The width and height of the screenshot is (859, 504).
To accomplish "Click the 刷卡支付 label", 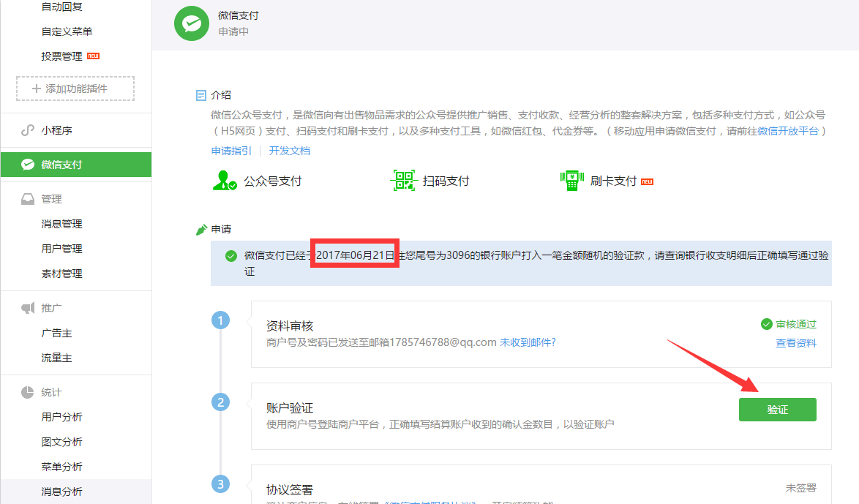I will click(x=614, y=181).
